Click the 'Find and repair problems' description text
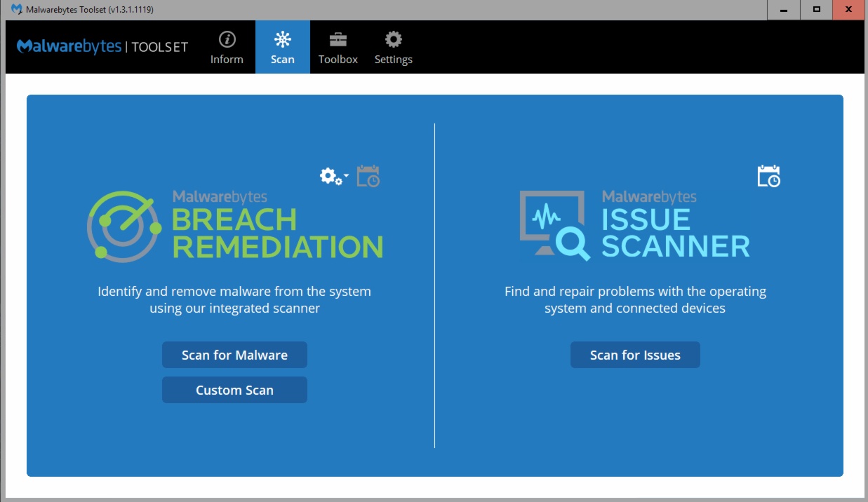The width and height of the screenshot is (868, 502). click(x=635, y=299)
